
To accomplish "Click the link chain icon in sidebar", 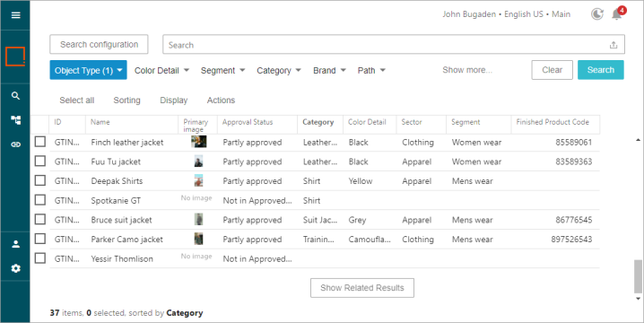I will 15,144.
